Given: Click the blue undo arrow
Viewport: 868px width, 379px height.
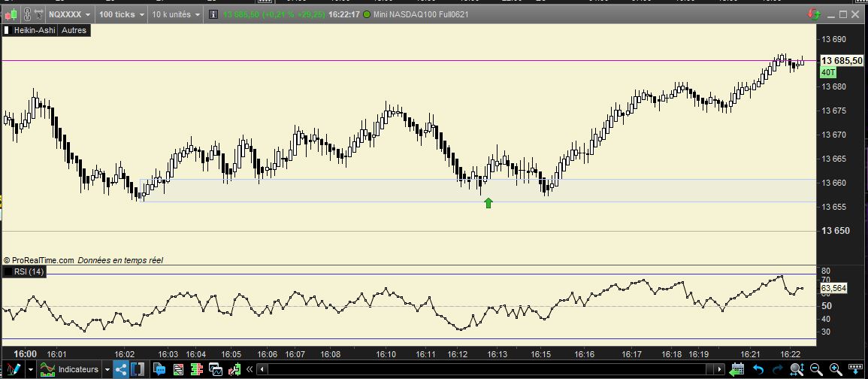Looking at the screenshot, I should point(758,369).
